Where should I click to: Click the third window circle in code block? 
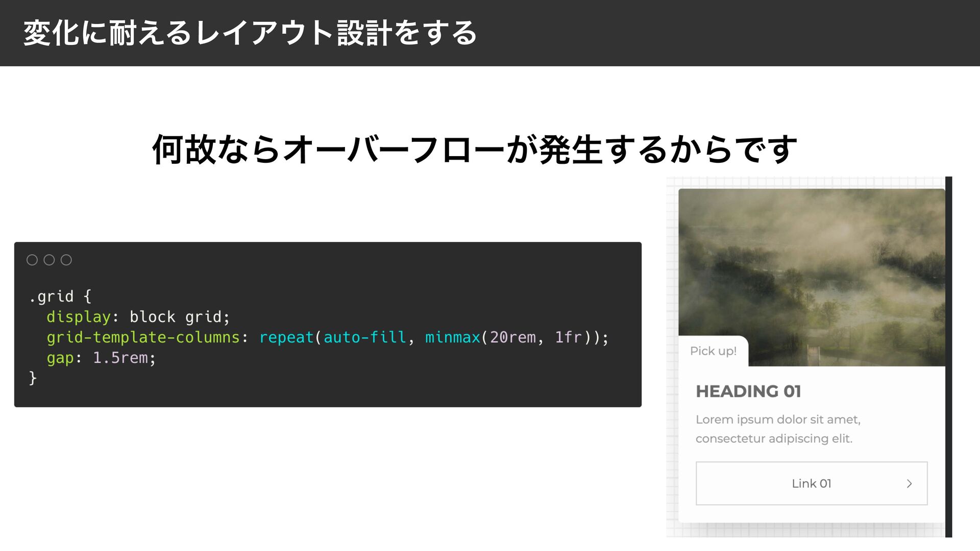coord(66,260)
